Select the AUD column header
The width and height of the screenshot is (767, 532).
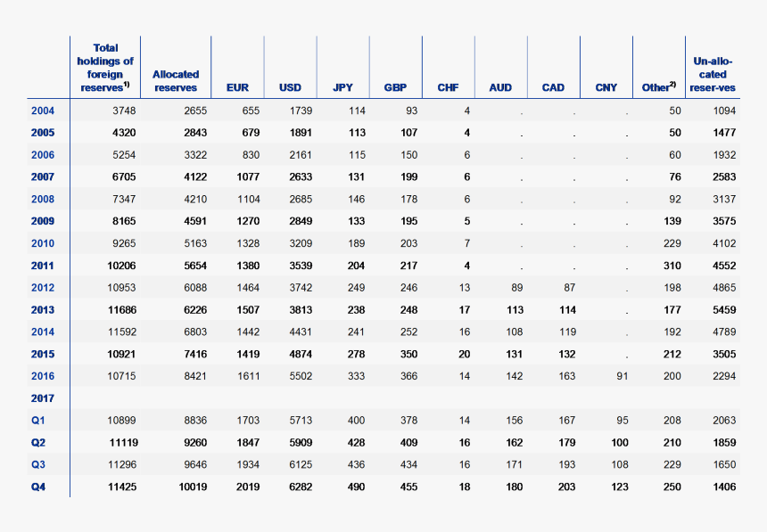tap(500, 87)
